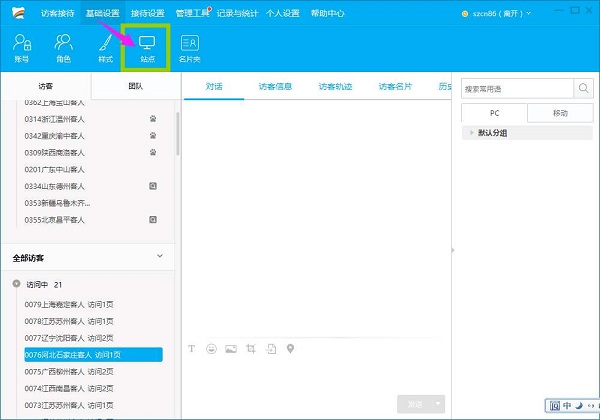The width and height of the screenshot is (600, 420).
Task: Expand the 默认分组 group
Action: (x=471, y=133)
